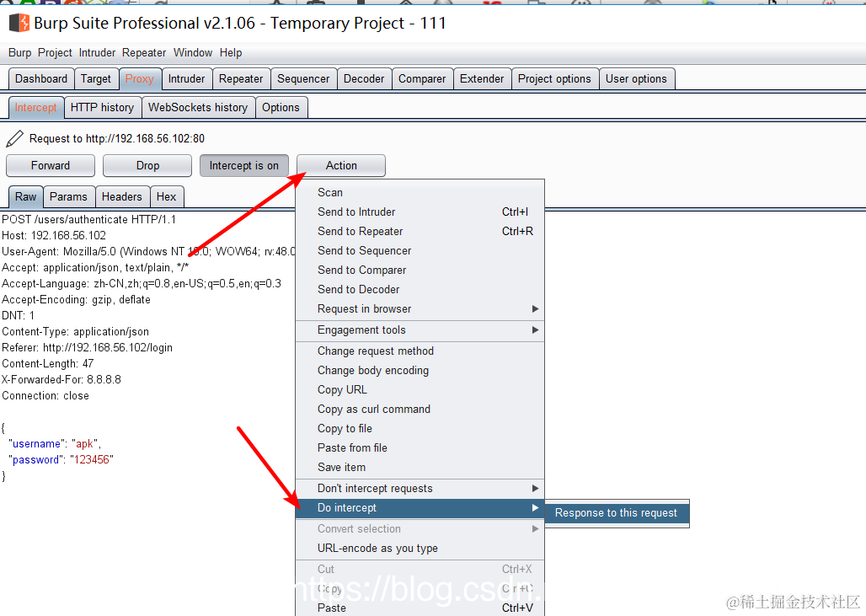Click the Action button
Viewport: 866px width, 616px height.
(x=341, y=166)
